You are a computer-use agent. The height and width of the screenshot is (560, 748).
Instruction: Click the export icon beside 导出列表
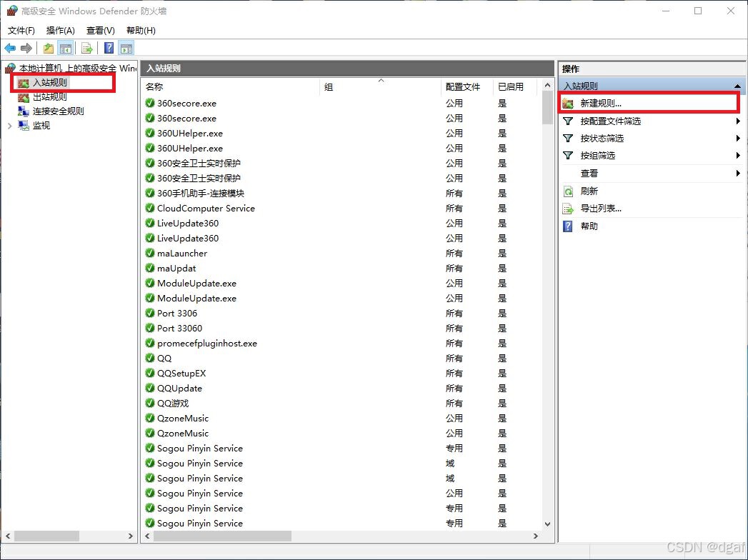[568, 209]
